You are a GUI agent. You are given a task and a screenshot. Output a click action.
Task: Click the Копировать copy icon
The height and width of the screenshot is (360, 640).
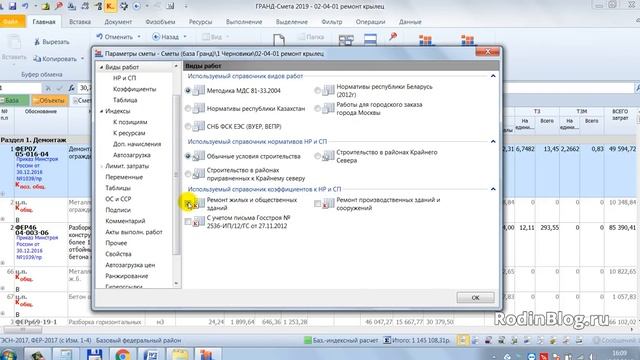coord(37,59)
